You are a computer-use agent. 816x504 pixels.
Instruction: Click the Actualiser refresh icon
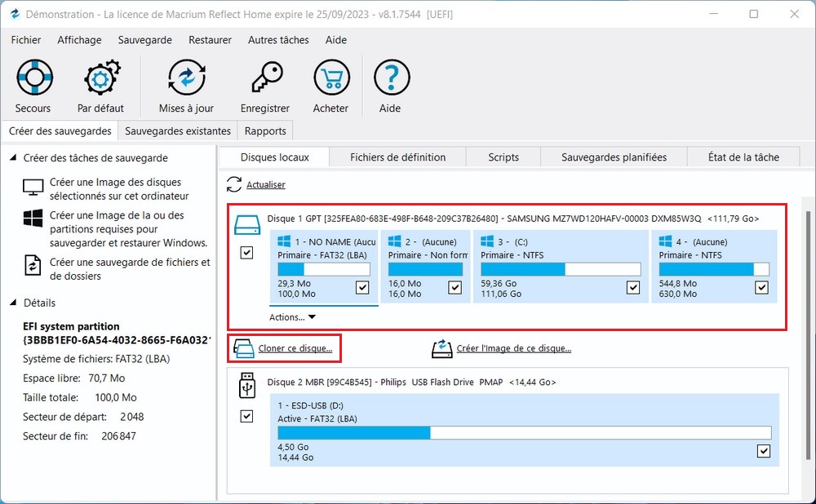[x=234, y=184]
